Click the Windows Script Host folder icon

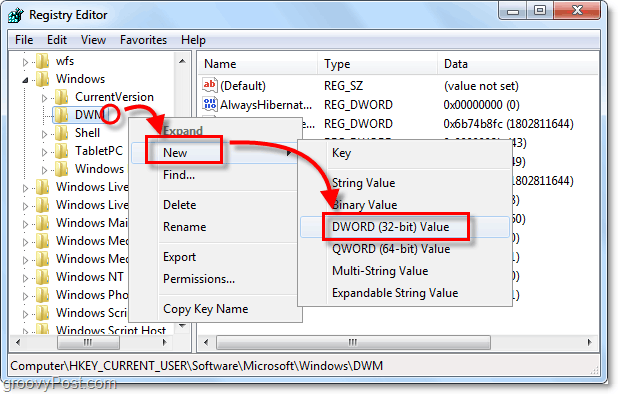[42, 329]
